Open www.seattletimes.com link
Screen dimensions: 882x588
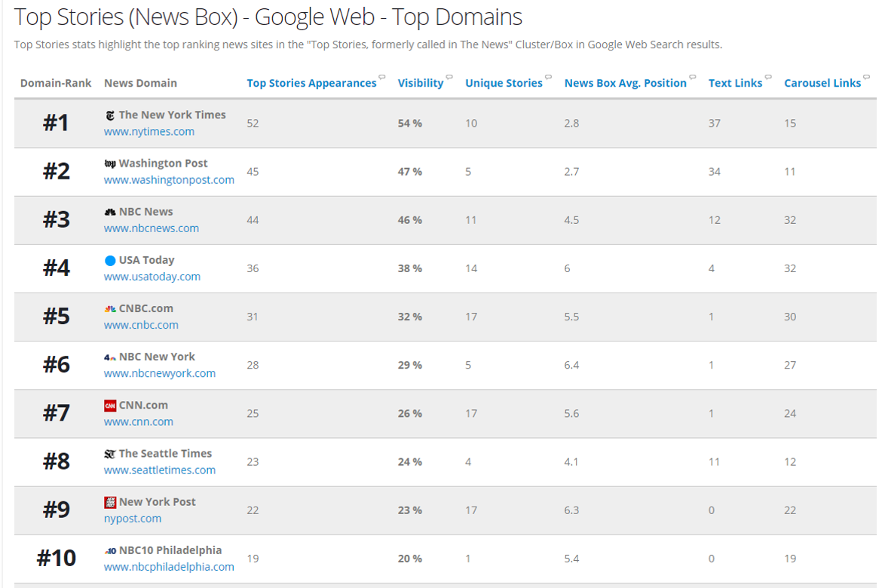[x=160, y=470]
